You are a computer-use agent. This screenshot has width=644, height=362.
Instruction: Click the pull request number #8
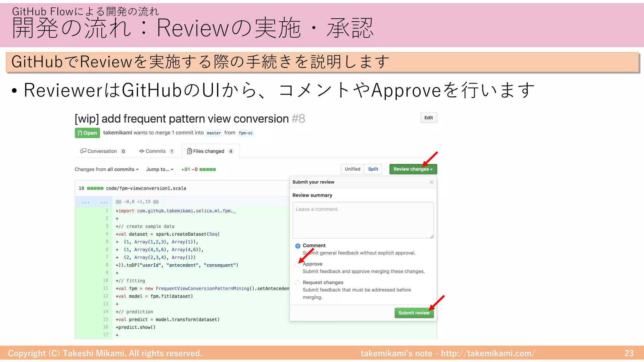(x=298, y=119)
